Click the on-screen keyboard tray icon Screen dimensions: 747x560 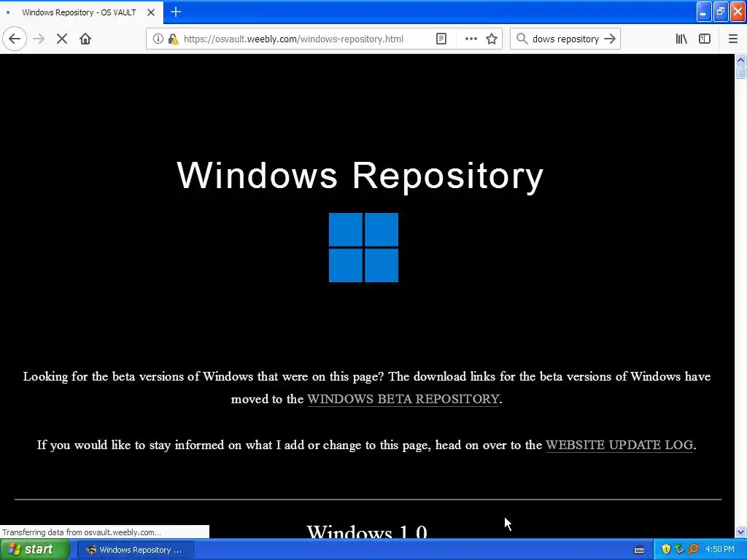639,550
